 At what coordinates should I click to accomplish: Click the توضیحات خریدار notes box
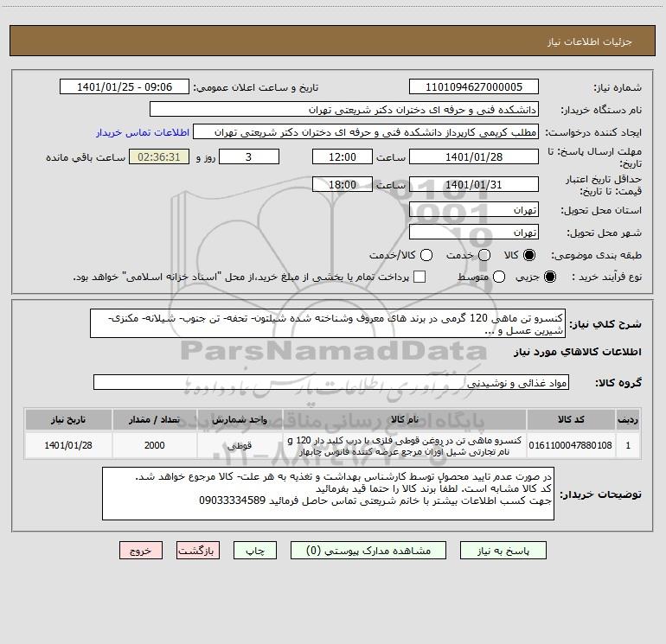(x=328, y=494)
